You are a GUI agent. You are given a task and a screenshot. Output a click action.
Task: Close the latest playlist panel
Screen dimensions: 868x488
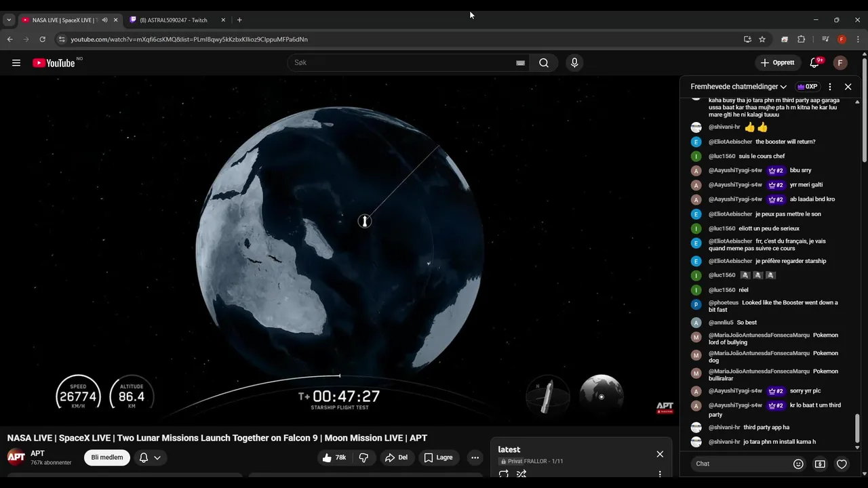(660, 454)
